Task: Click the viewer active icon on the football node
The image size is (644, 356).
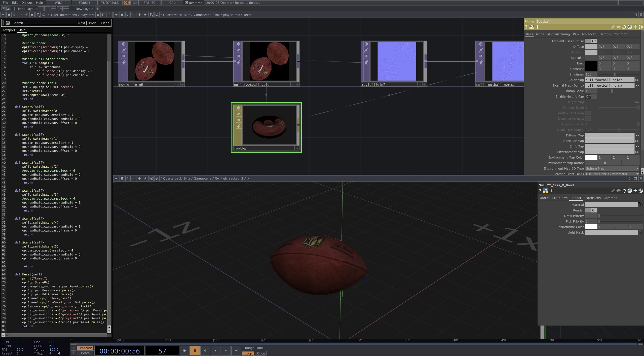Action: click(x=239, y=108)
